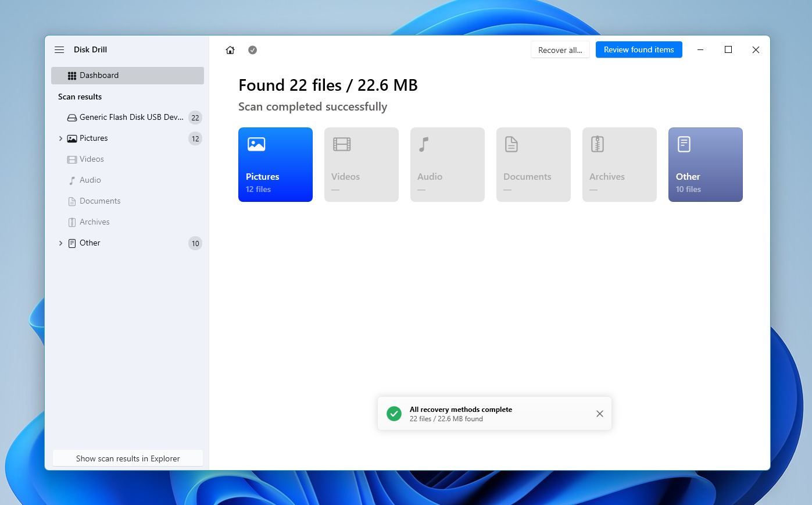This screenshot has height=505, width=812.
Task: Click the scan status checkmark icon
Action: [x=252, y=50]
